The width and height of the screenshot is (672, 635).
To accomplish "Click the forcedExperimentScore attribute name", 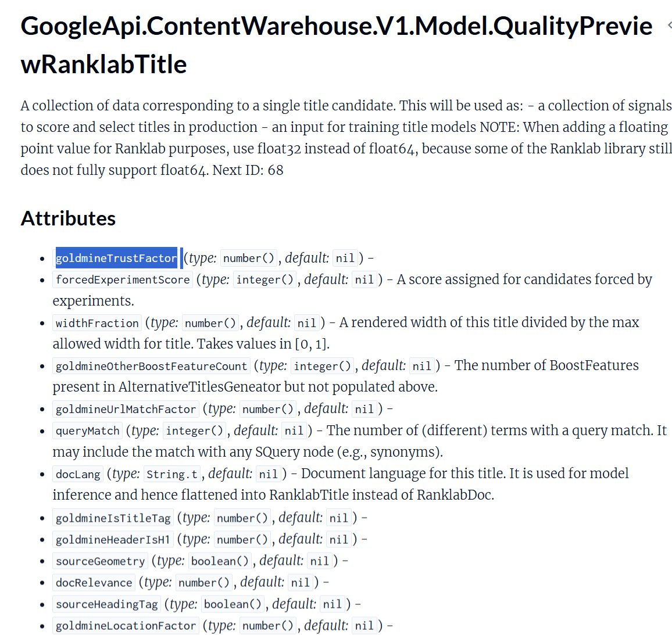I will (123, 279).
